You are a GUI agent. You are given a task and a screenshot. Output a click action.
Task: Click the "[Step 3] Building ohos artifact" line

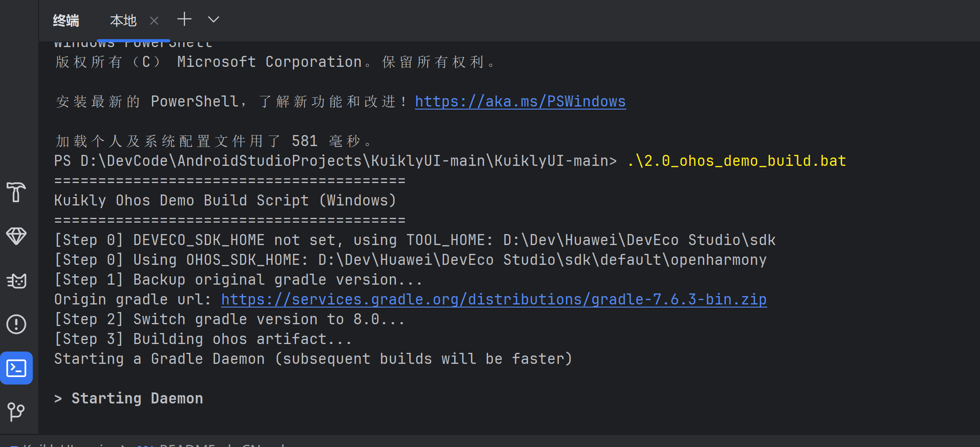[x=203, y=339]
